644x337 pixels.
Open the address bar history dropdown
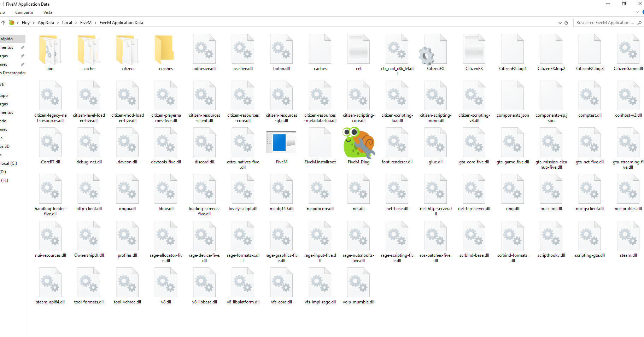pos(560,23)
